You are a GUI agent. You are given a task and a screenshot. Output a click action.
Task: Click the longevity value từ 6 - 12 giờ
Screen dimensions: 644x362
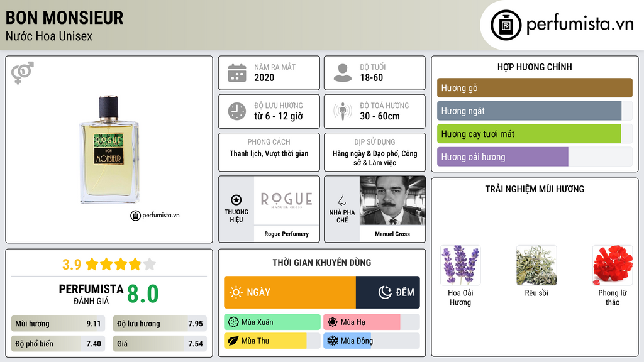(x=279, y=116)
